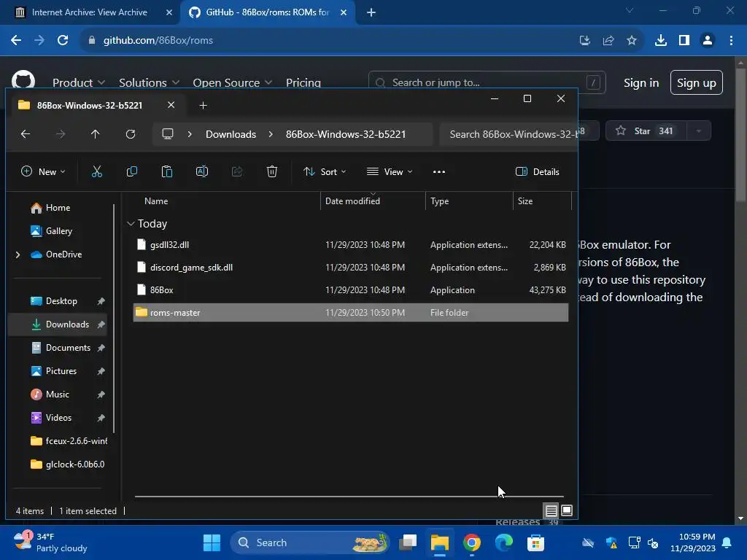The width and height of the screenshot is (747, 560).
Task: Open Windows Start menu
Action: coord(212,542)
